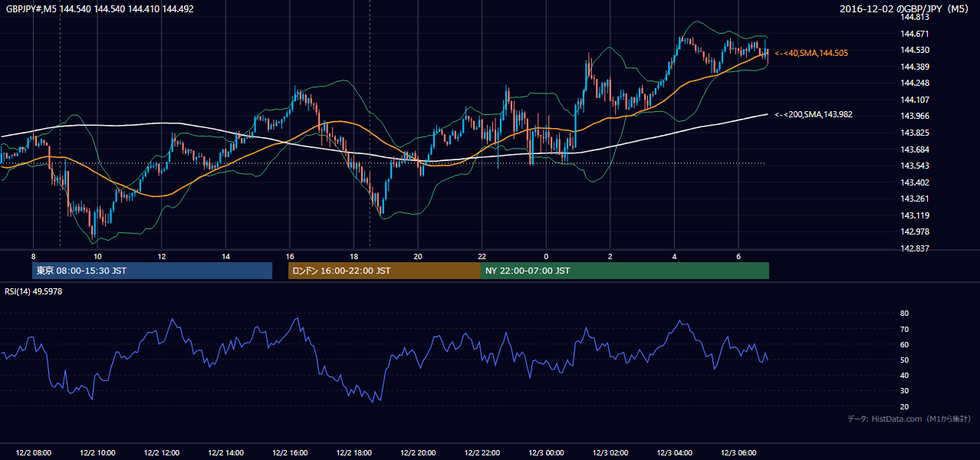Click RSI scale value 70
The image size is (980, 460).
click(x=905, y=329)
